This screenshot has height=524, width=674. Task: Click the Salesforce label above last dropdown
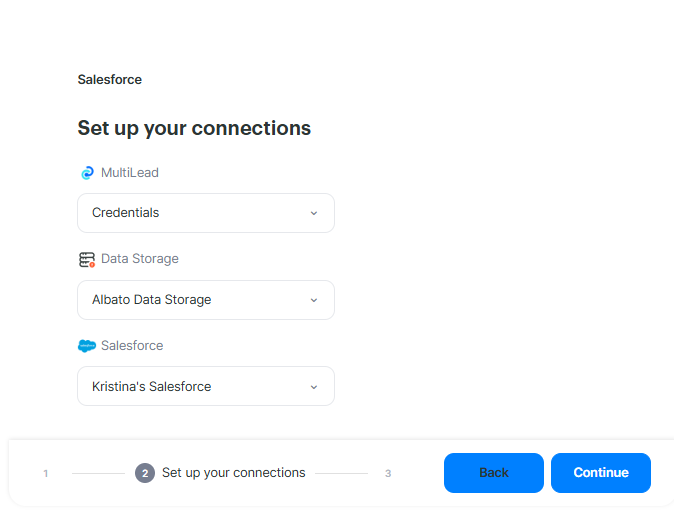pos(132,346)
